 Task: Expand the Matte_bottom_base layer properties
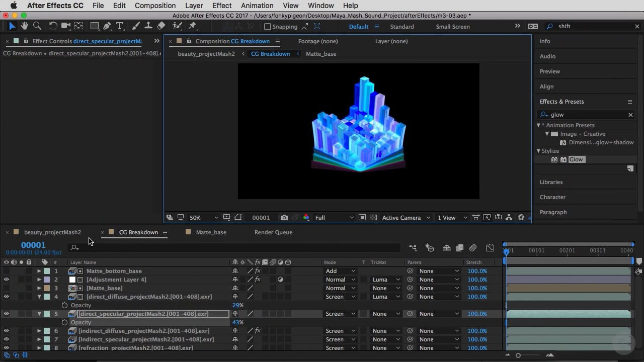(39, 271)
